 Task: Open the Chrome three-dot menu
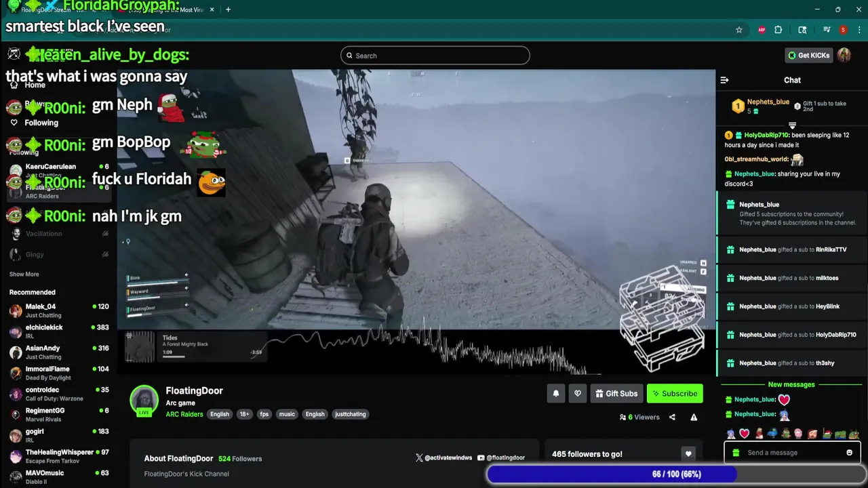[858, 30]
